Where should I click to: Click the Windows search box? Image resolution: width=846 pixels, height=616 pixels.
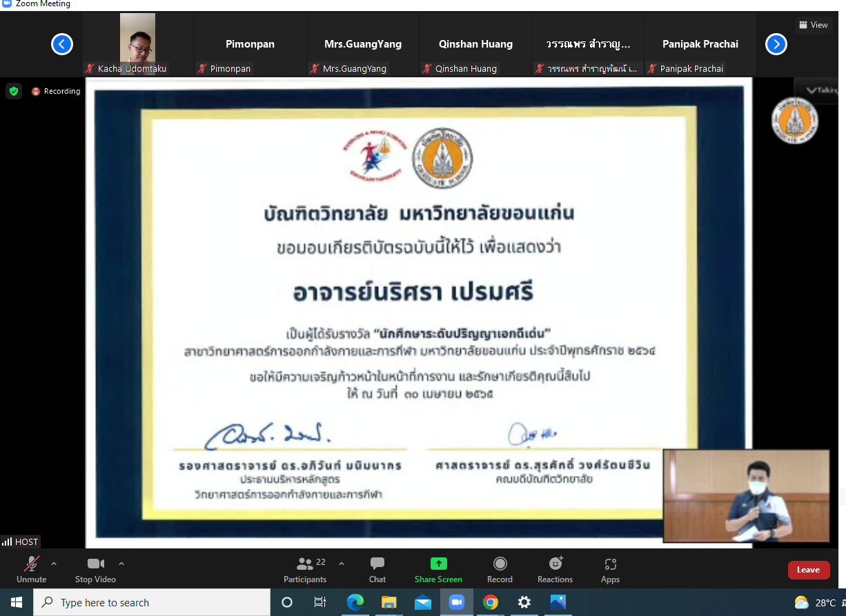pos(152,602)
